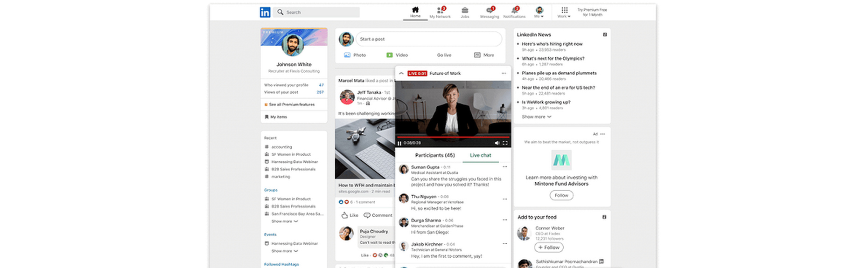Add a Video to a new post
868x268 pixels.
(397, 55)
